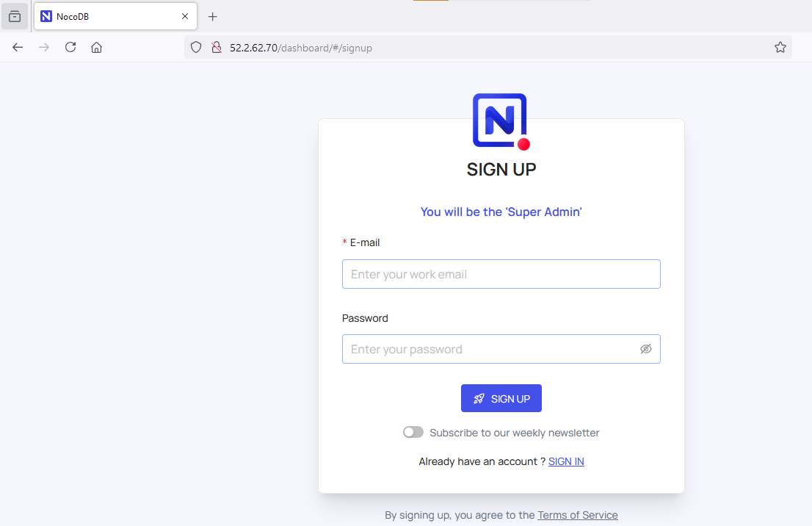Go to the browser home page

coord(96,48)
